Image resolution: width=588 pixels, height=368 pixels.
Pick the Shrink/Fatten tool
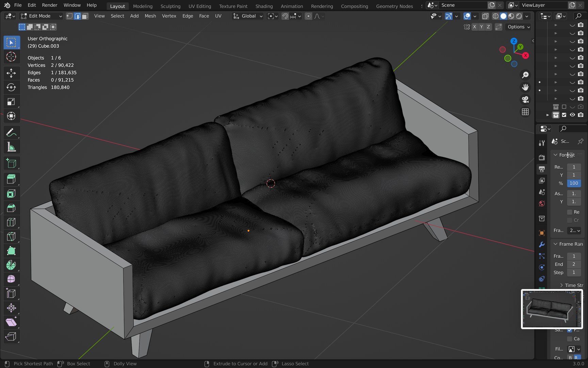point(11,308)
